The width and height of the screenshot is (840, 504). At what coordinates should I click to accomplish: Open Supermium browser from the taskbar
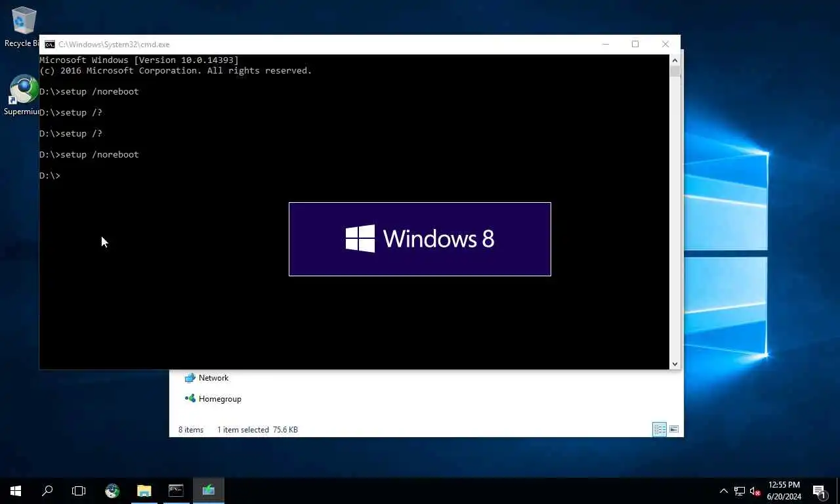112,491
